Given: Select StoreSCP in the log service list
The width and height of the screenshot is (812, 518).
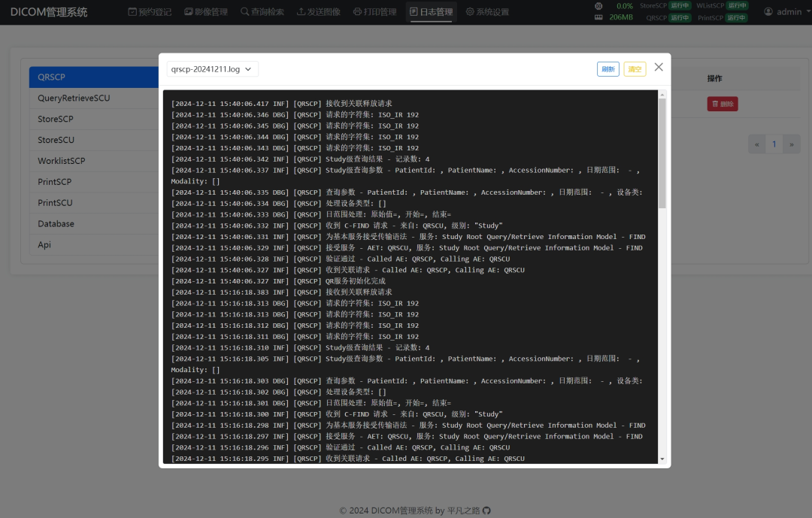Looking at the screenshot, I should click(56, 119).
